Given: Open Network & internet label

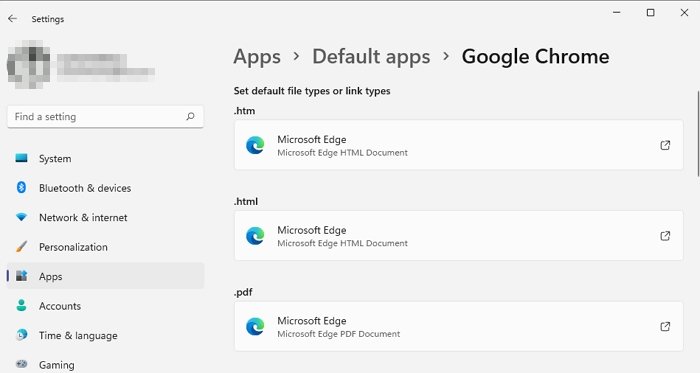Looking at the screenshot, I should click(83, 217).
